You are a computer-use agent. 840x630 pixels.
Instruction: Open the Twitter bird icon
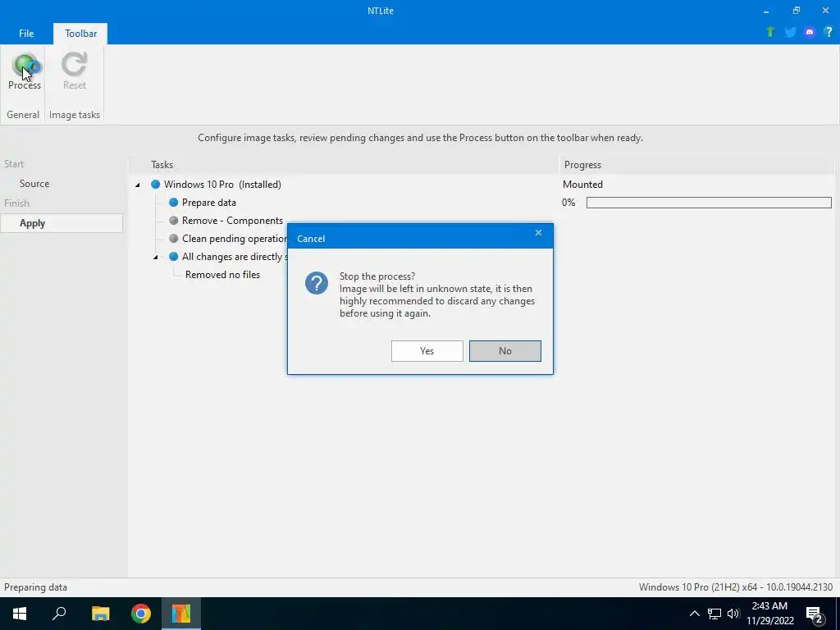(x=790, y=32)
